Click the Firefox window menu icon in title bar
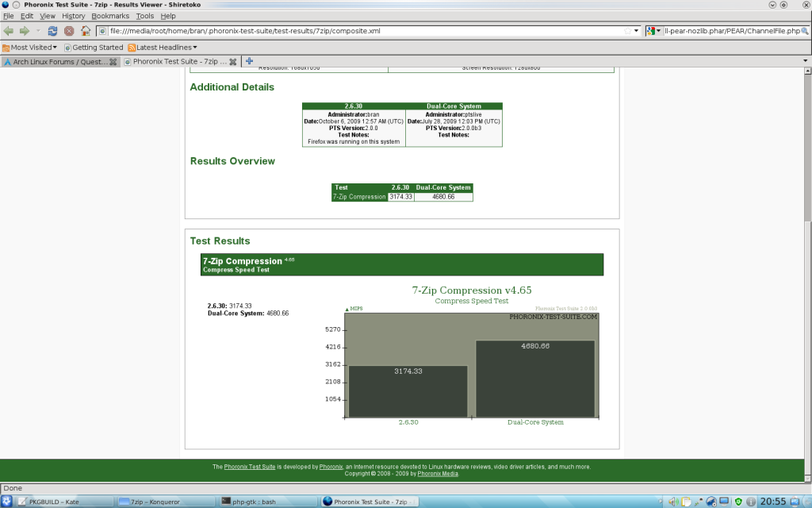The image size is (812, 508). 6,5
